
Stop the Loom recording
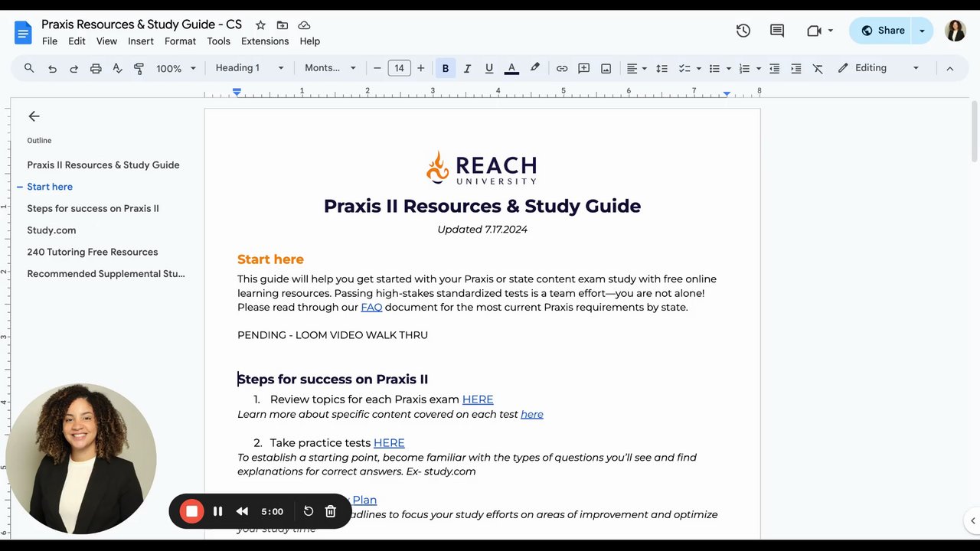point(191,511)
